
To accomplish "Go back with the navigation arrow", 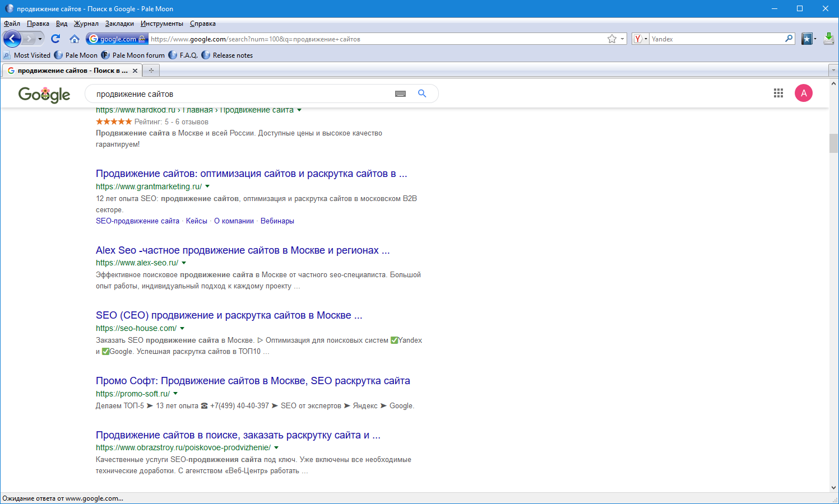I will pyautogui.click(x=12, y=39).
